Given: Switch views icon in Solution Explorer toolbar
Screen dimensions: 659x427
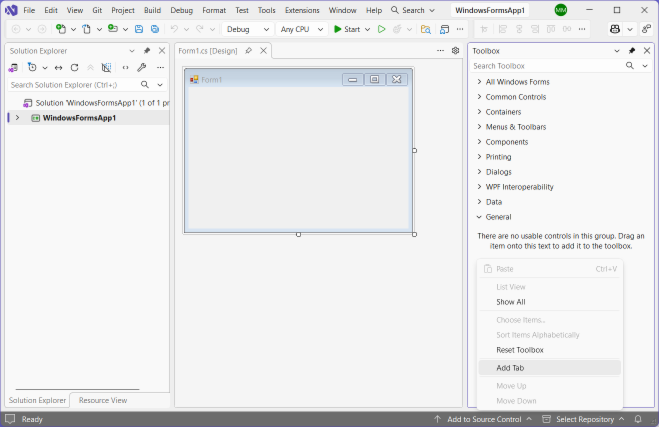Looking at the screenshot, I should pyautogui.click(x=13, y=68).
